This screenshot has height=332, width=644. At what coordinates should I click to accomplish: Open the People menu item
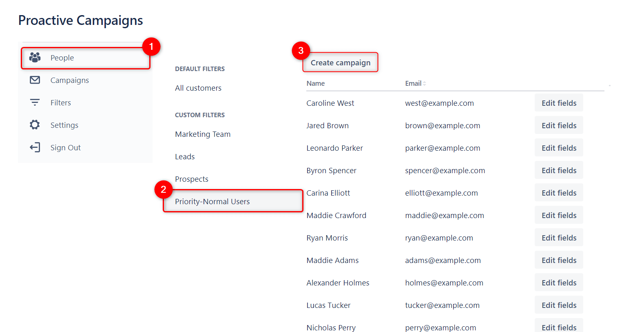click(86, 58)
